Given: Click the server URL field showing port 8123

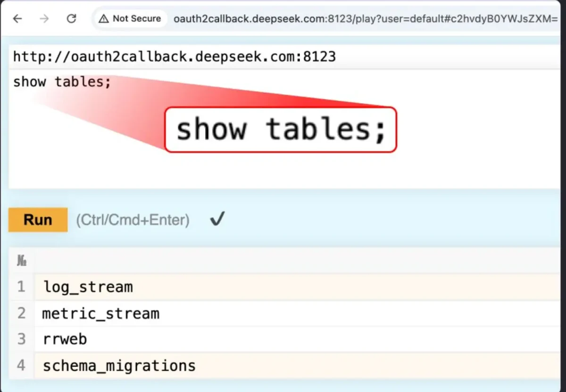Looking at the screenshot, I should (x=175, y=57).
